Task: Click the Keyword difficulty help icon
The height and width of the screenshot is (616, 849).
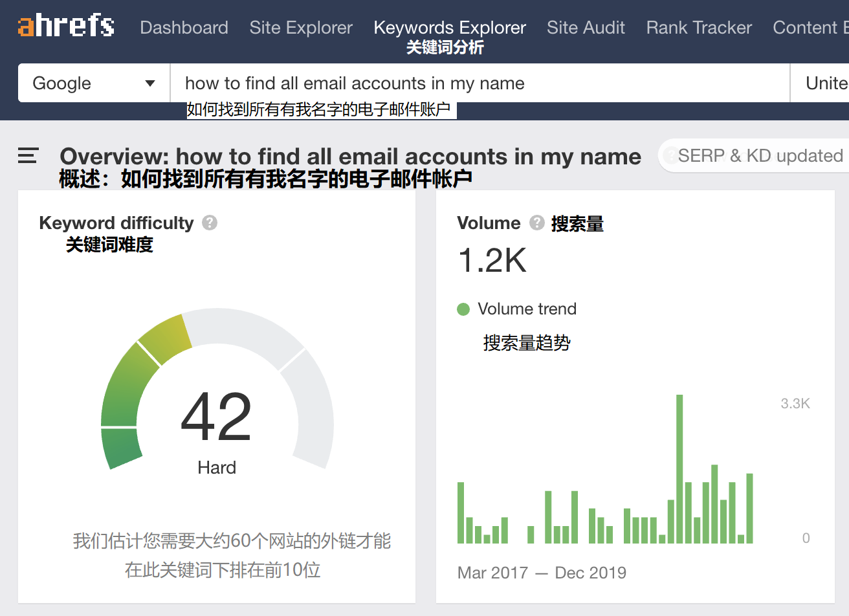Action: point(210,223)
